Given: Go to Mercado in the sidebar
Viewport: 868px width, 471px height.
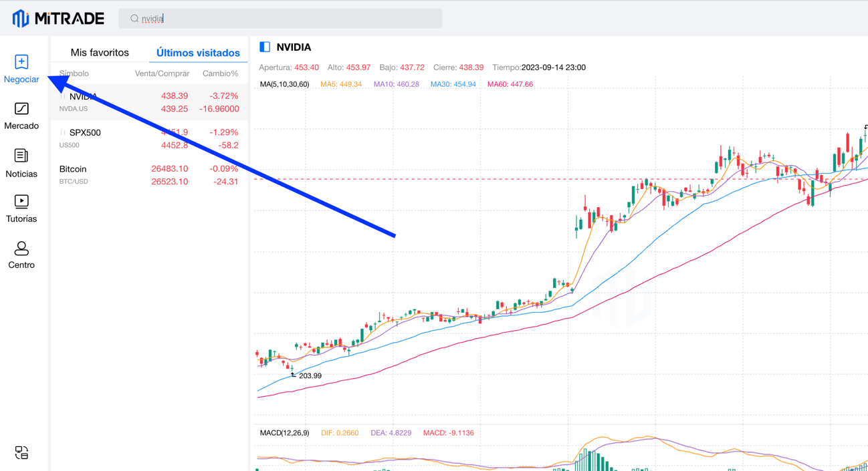Looking at the screenshot, I should point(21,116).
